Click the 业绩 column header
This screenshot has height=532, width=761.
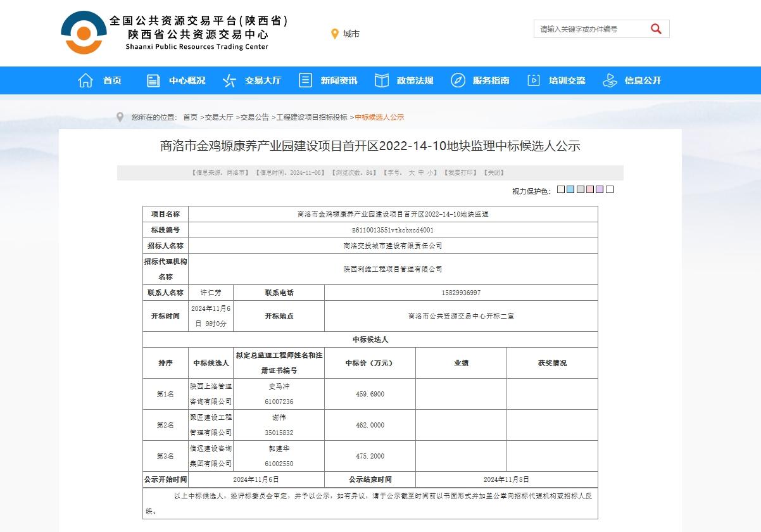(x=461, y=363)
